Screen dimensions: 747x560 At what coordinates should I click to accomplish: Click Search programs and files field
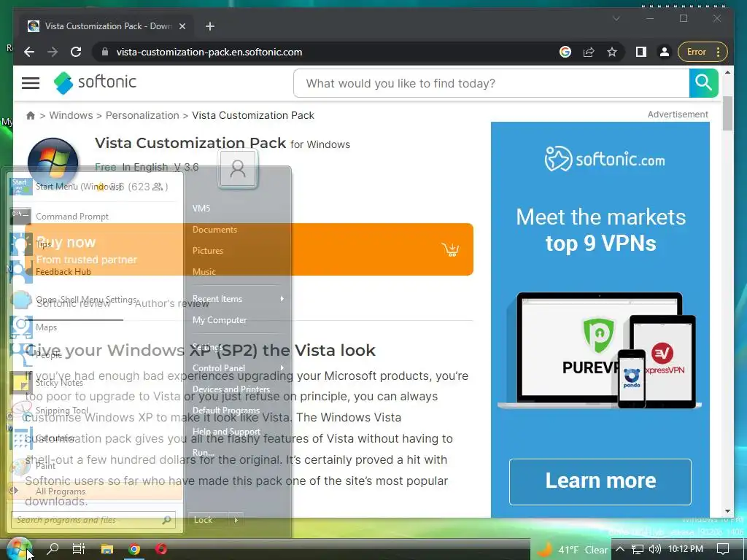coord(94,520)
